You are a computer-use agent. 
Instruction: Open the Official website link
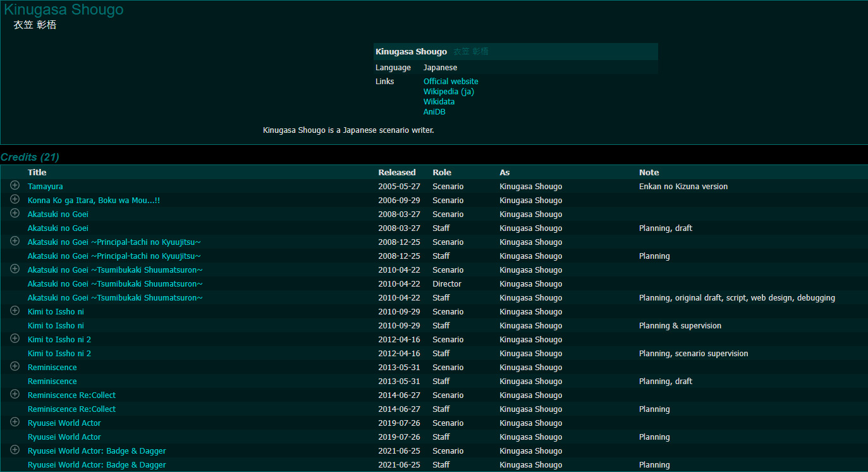pos(451,82)
